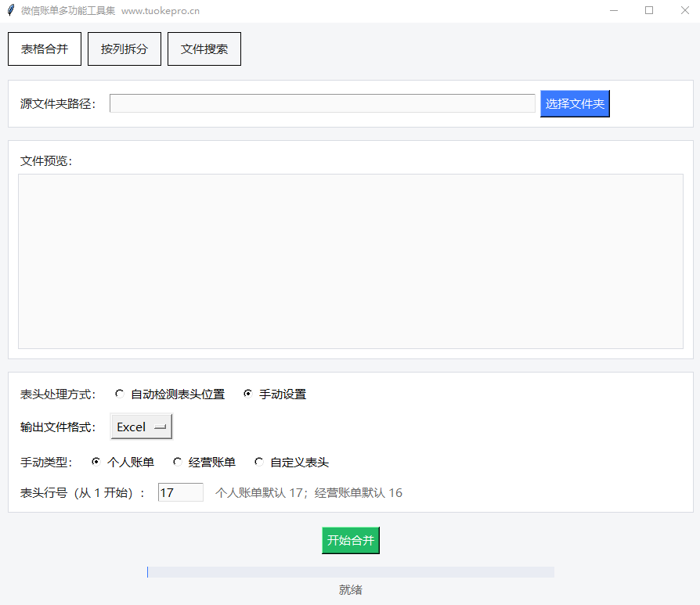
Task: Click inside the 文件预览 list area
Action: pos(350,261)
